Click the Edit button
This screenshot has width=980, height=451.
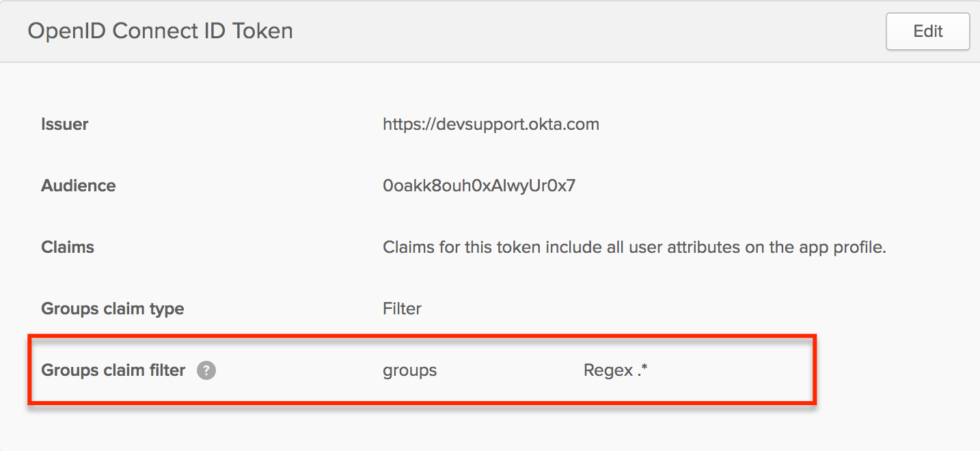click(927, 31)
